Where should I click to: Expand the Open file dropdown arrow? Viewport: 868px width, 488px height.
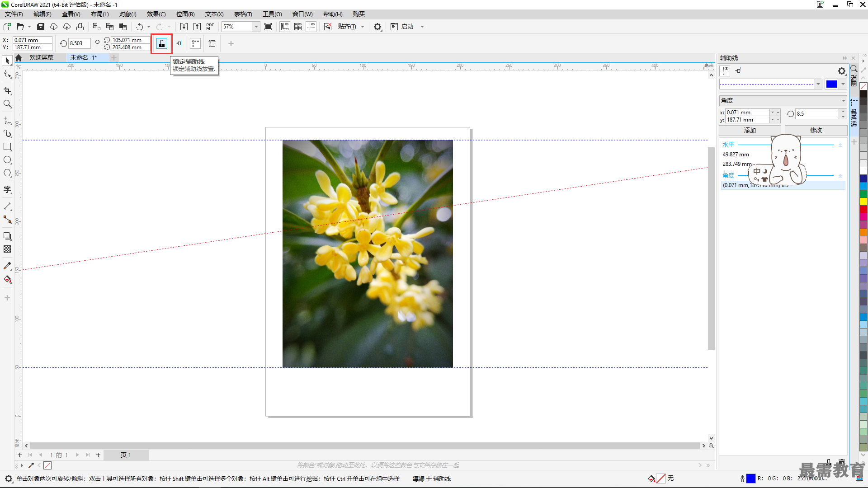pyautogui.click(x=29, y=27)
